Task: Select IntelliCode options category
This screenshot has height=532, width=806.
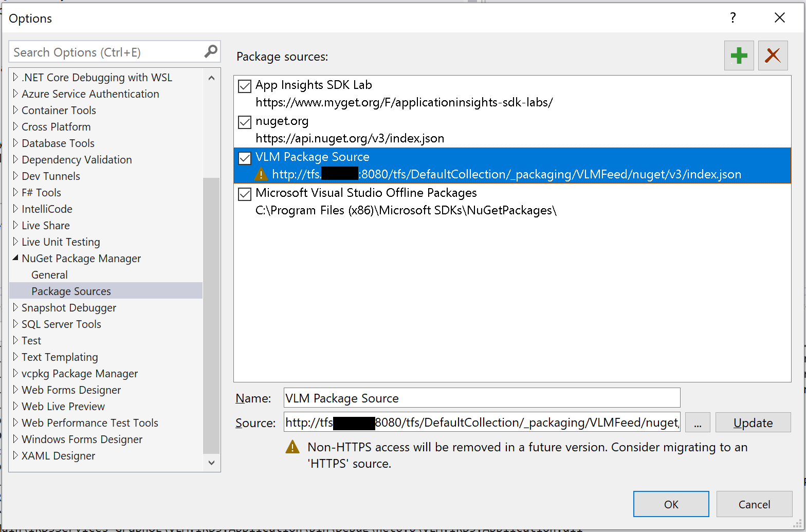Action: [47, 209]
